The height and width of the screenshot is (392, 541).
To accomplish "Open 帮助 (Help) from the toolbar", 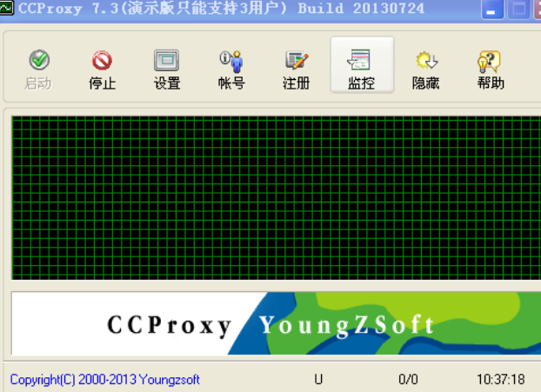I will coord(491,69).
